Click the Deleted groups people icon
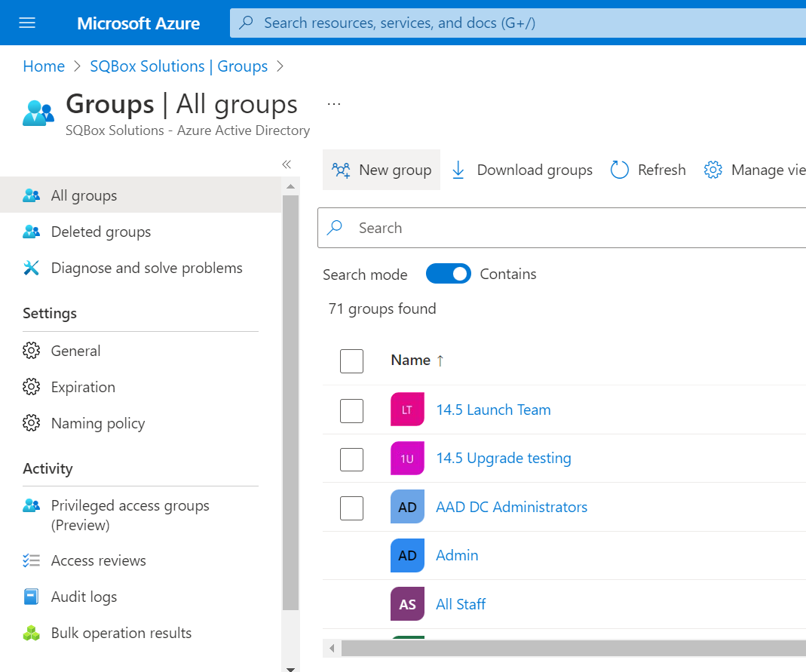806x672 pixels. (x=32, y=232)
